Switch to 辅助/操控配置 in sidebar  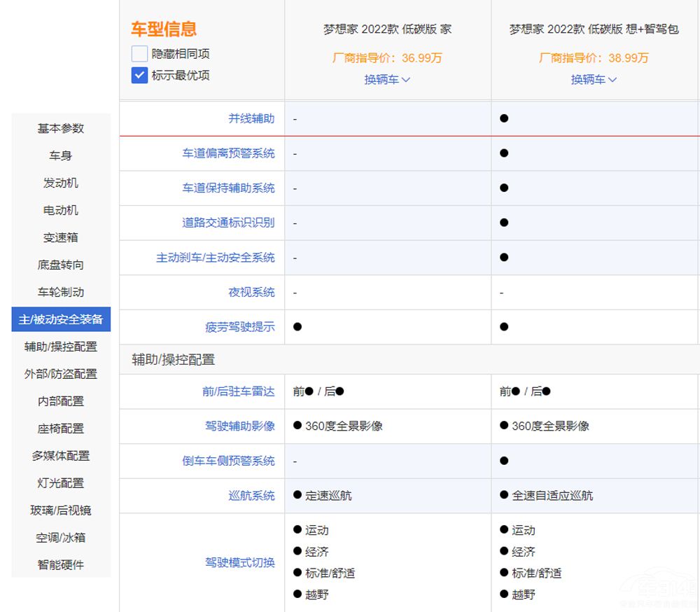coord(61,347)
